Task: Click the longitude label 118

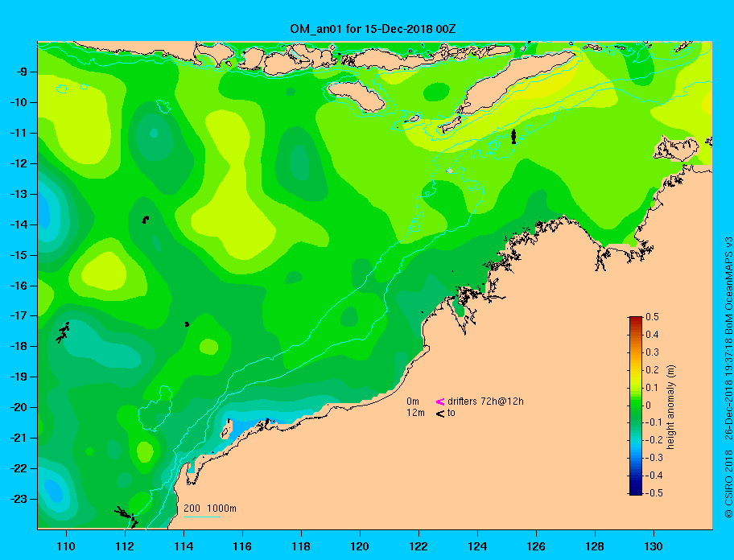Action: (301, 546)
